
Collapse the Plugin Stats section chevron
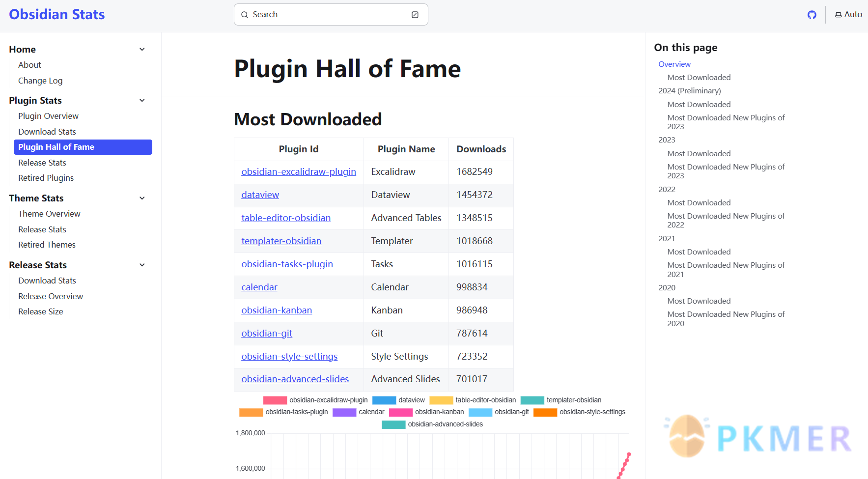pyautogui.click(x=142, y=100)
